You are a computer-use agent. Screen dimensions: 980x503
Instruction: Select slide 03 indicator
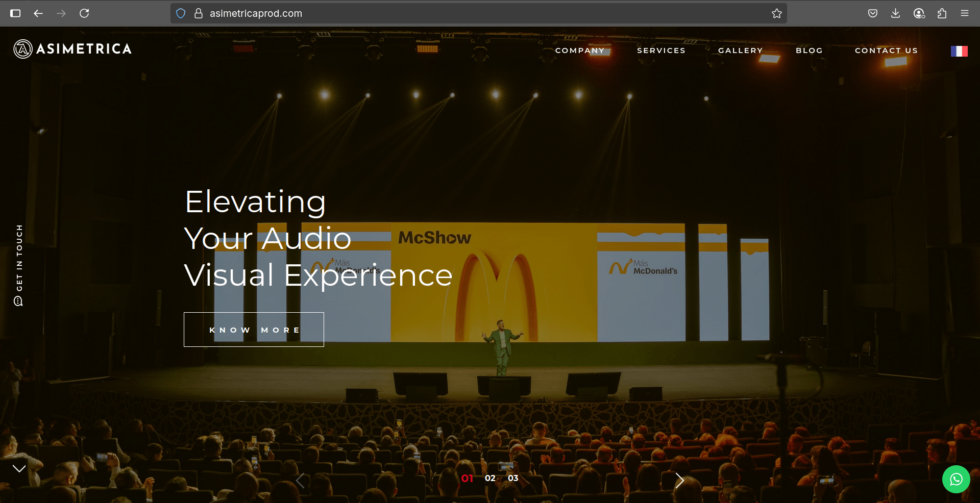coord(513,478)
